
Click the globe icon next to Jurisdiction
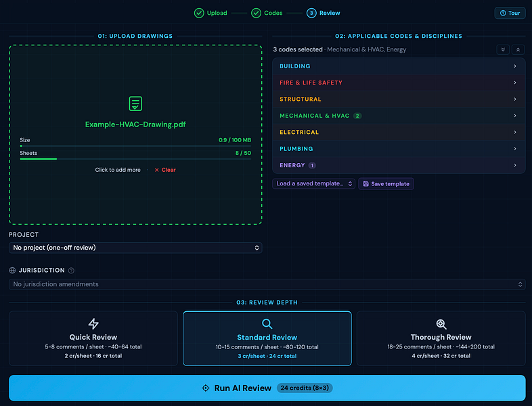pos(13,270)
